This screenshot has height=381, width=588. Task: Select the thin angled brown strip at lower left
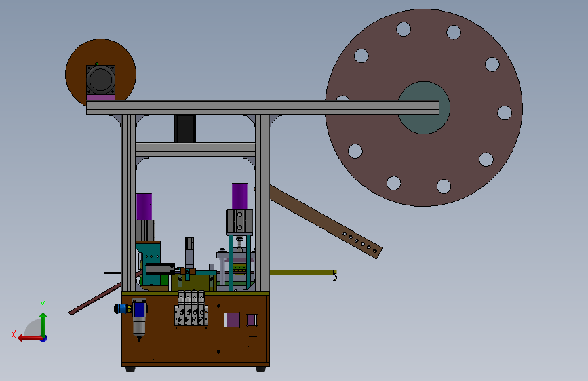point(96,298)
